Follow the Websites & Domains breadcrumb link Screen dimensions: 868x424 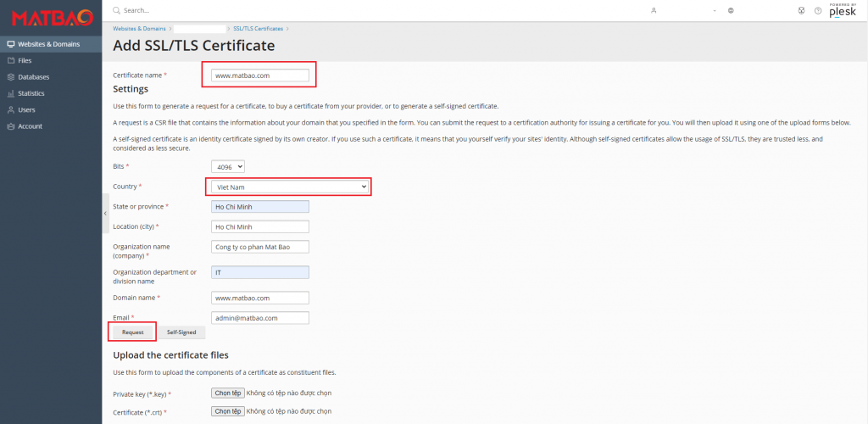[x=139, y=29]
